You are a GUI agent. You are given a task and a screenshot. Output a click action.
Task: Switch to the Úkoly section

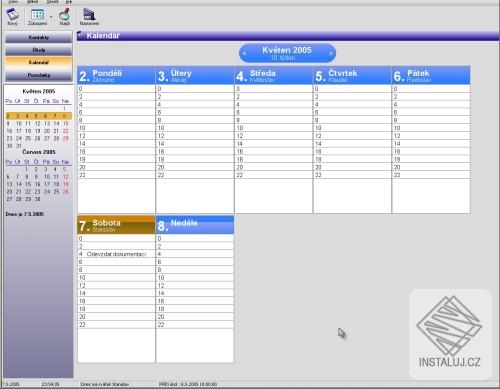point(39,50)
